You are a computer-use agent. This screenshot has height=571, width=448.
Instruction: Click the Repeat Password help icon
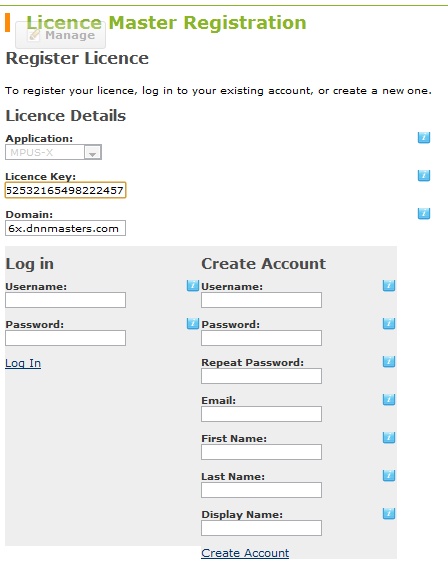coord(389,362)
